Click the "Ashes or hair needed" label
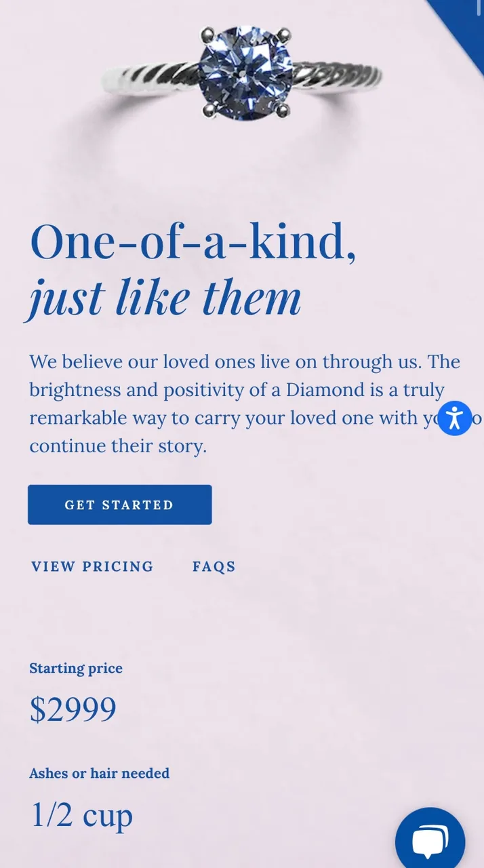Screen dimensions: 484x868 [x=99, y=773]
